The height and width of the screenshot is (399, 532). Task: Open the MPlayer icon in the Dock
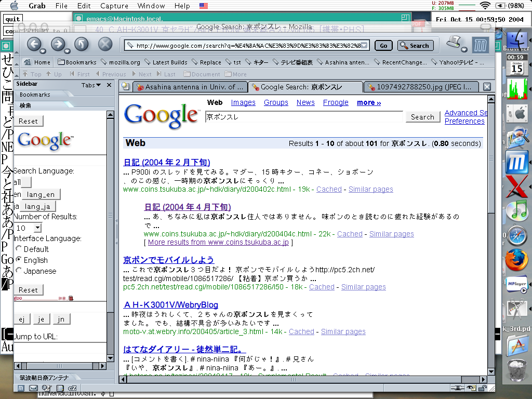tap(517, 285)
